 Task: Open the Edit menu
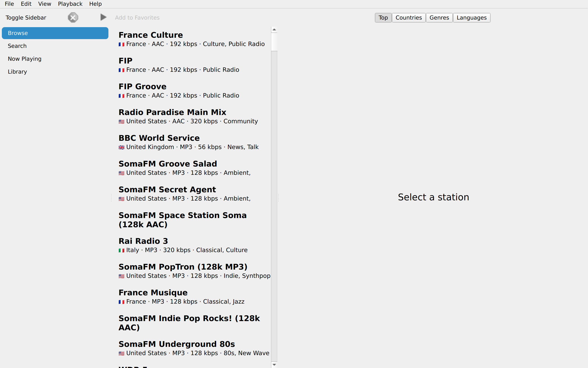(26, 4)
